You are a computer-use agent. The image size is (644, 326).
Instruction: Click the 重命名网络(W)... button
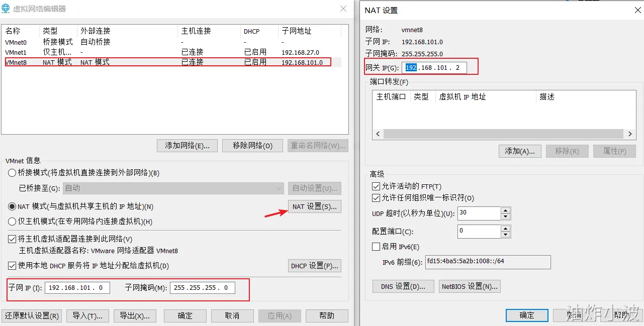click(x=318, y=146)
